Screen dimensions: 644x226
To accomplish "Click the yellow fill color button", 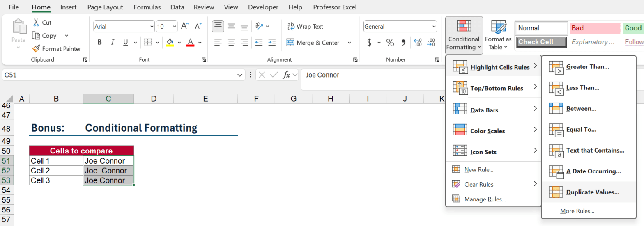I will click(x=170, y=43).
